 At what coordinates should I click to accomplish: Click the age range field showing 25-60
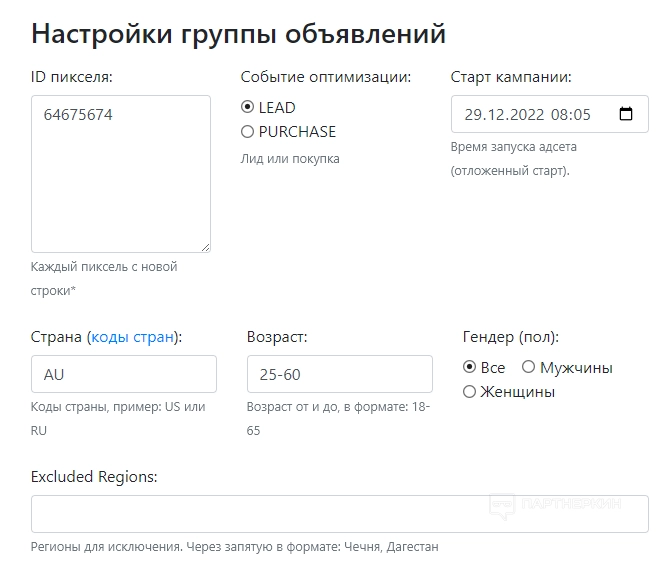[x=339, y=374]
